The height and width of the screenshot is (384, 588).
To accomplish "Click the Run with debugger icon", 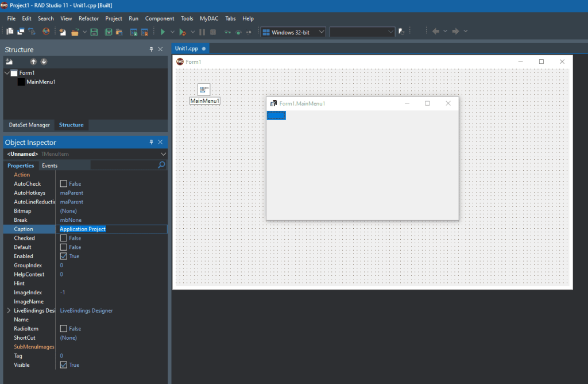I will click(x=182, y=32).
